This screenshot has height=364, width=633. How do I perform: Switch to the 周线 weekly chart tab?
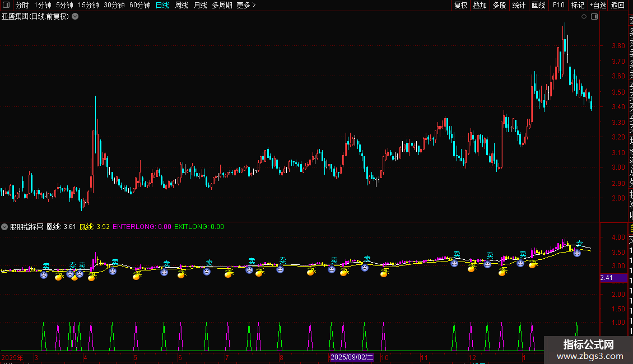pos(181,5)
